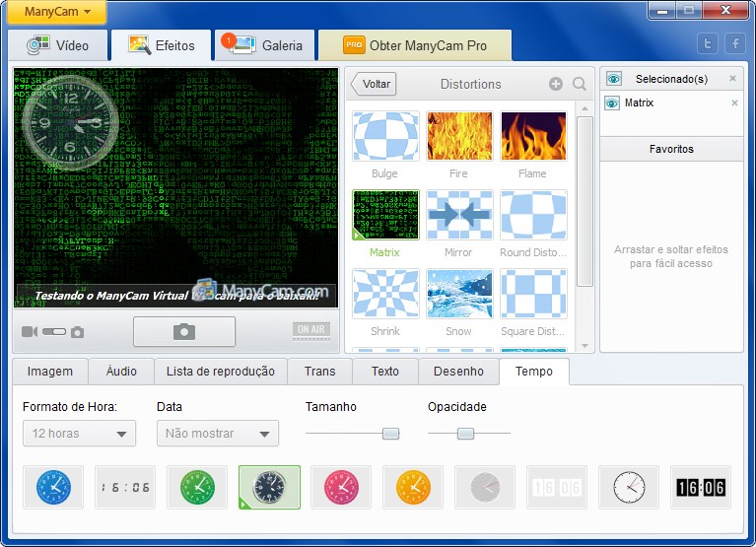The width and height of the screenshot is (756, 547).
Task: Select the white thin-line analog clock
Action: click(629, 487)
